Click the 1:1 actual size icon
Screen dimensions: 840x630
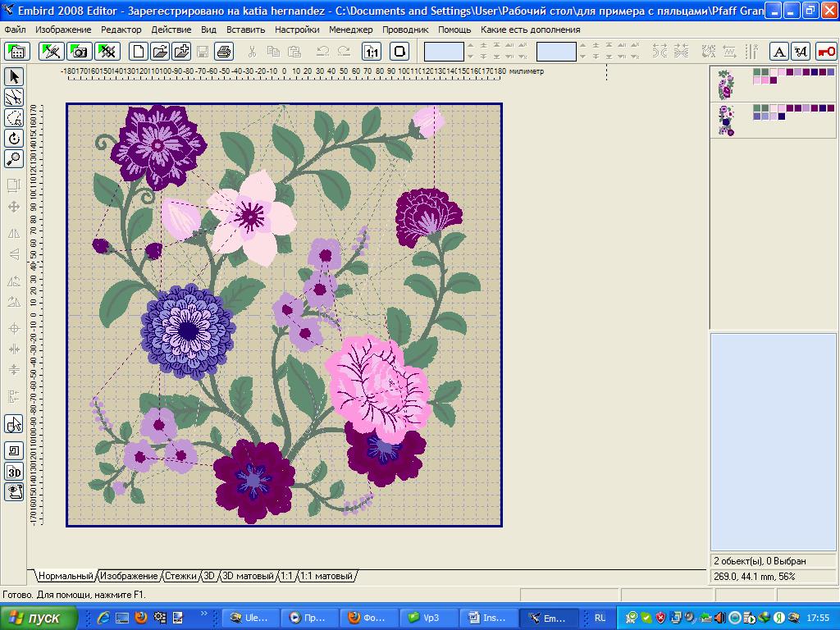click(x=372, y=52)
